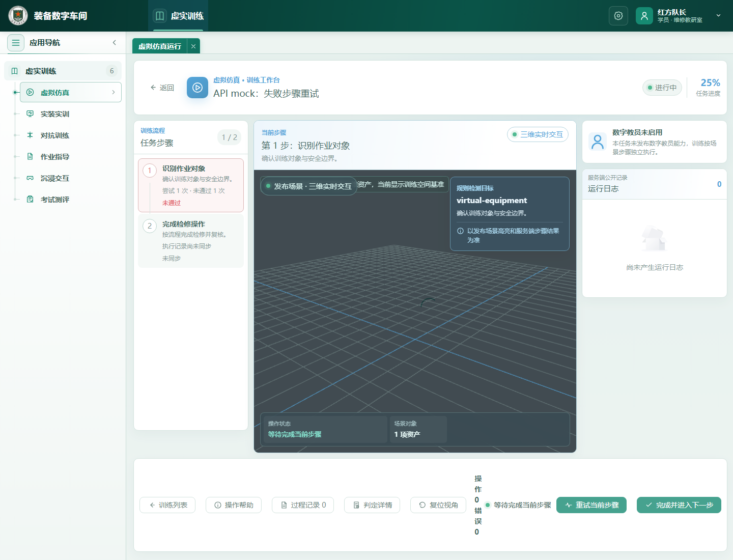Click the 沉浸交互 VR headset icon
The height and width of the screenshot is (560, 733).
tap(30, 178)
